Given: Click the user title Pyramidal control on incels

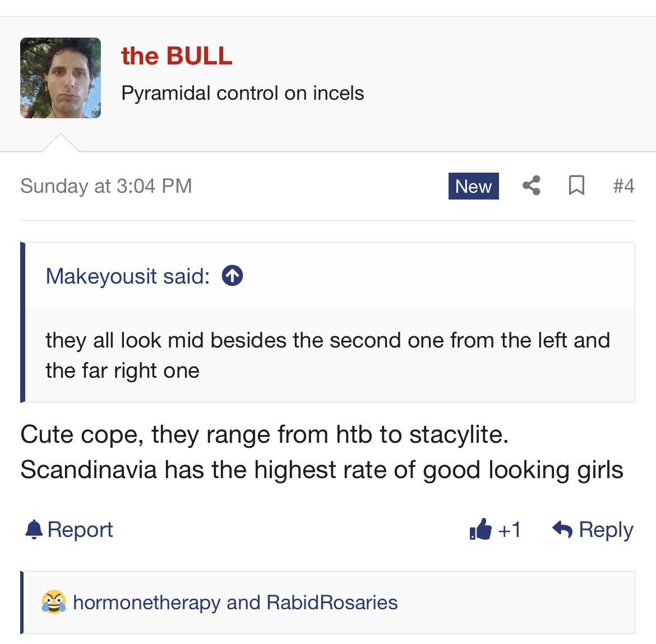Looking at the screenshot, I should tap(243, 93).
